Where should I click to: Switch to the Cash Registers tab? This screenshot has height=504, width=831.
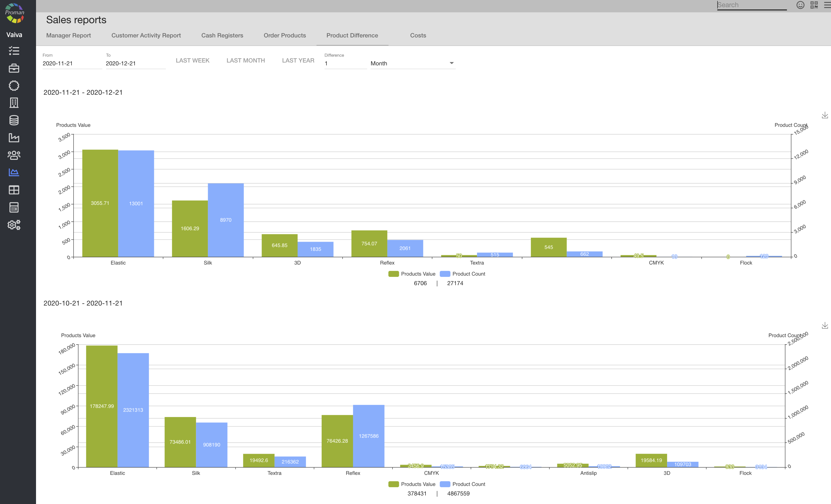click(222, 35)
